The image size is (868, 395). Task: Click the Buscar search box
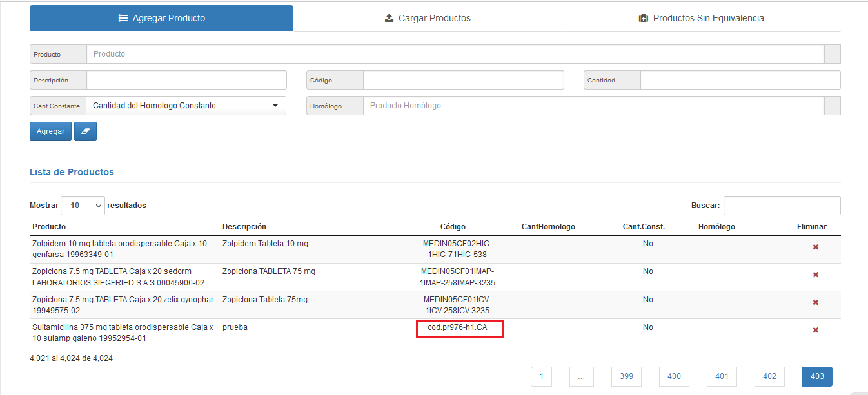pos(782,206)
